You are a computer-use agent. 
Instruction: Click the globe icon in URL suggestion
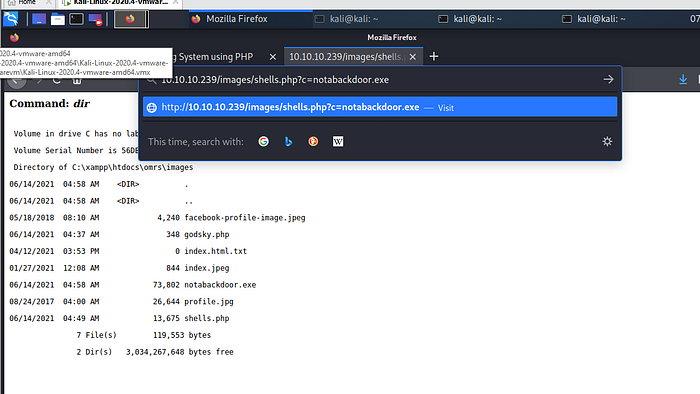coord(152,108)
